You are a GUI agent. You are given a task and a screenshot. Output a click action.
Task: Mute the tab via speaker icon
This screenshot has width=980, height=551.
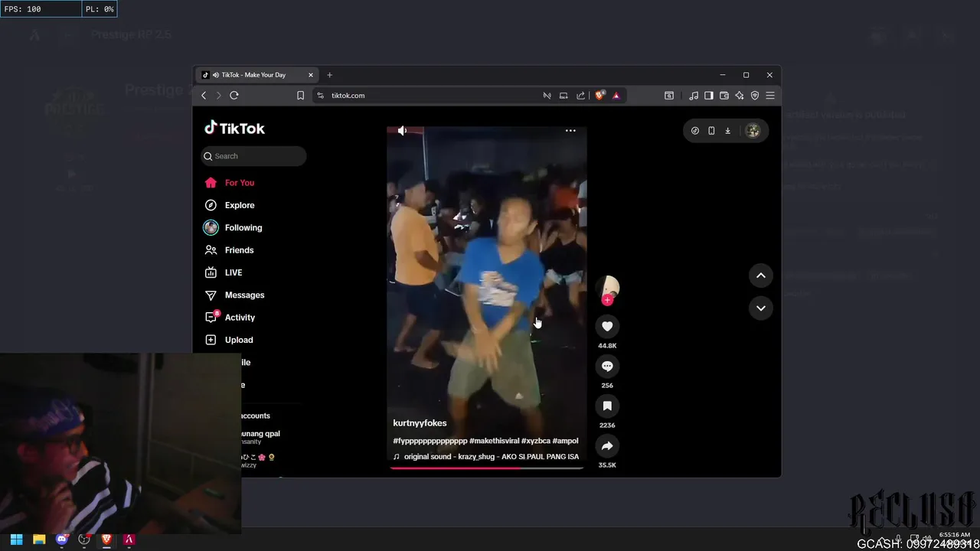tap(216, 75)
